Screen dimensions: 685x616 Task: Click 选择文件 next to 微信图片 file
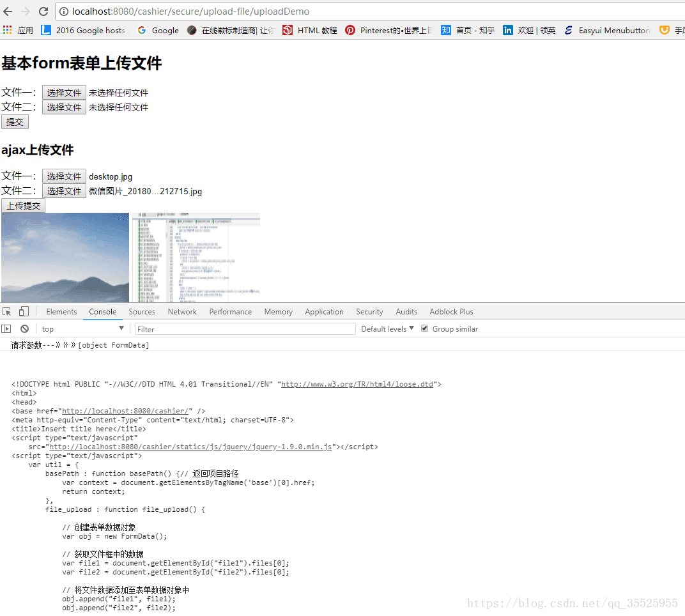(64, 191)
